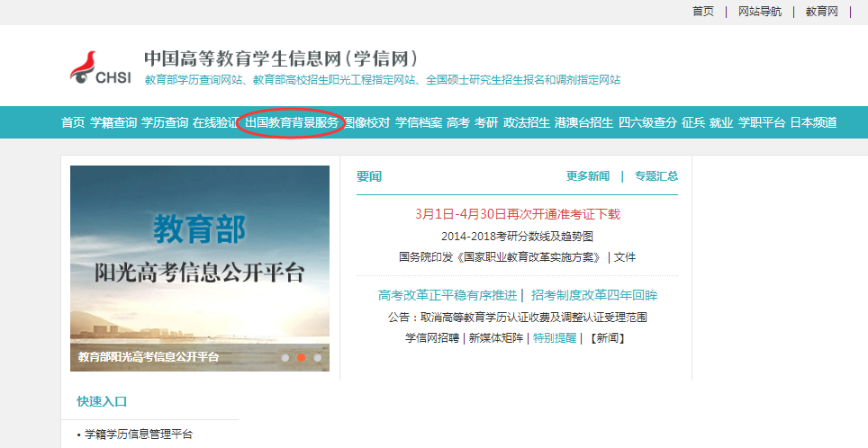
Task: Open 政法招生 menu item
Action: (527, 122)
